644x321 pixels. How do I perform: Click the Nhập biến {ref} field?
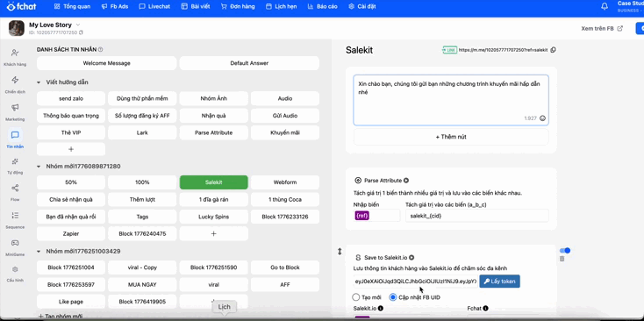(376, 216)
